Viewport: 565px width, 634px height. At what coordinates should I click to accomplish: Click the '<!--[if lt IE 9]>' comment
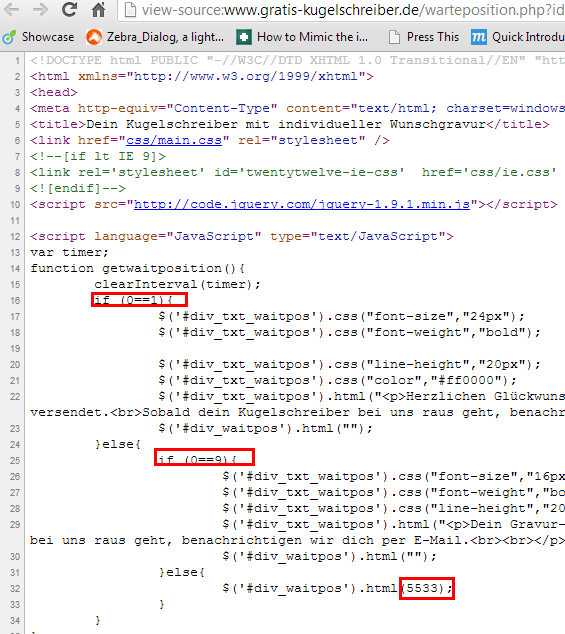tap(98, 156)
